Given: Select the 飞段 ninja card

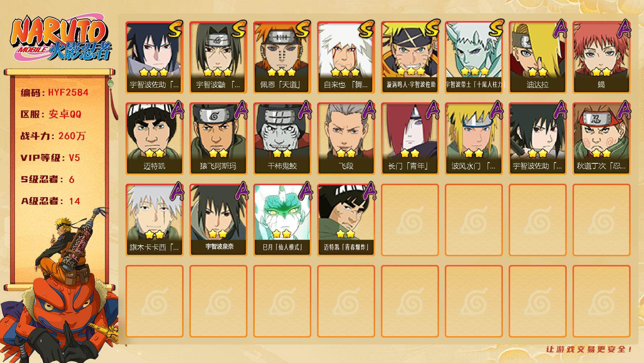Looking at the screenshot, I should coord(346,139).
